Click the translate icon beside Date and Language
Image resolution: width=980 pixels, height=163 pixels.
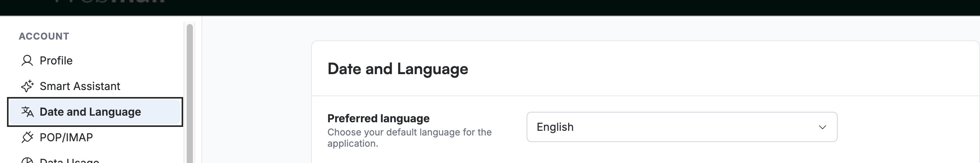click(27, 112)
